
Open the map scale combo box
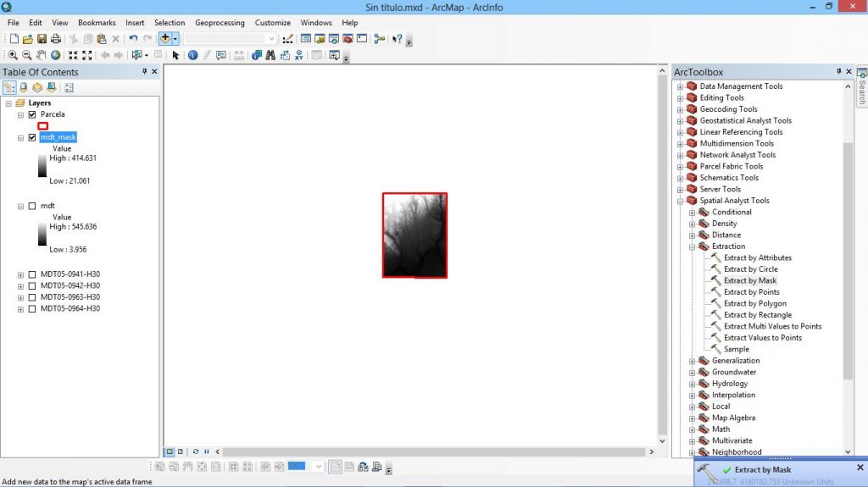click(x=230, y=39)
